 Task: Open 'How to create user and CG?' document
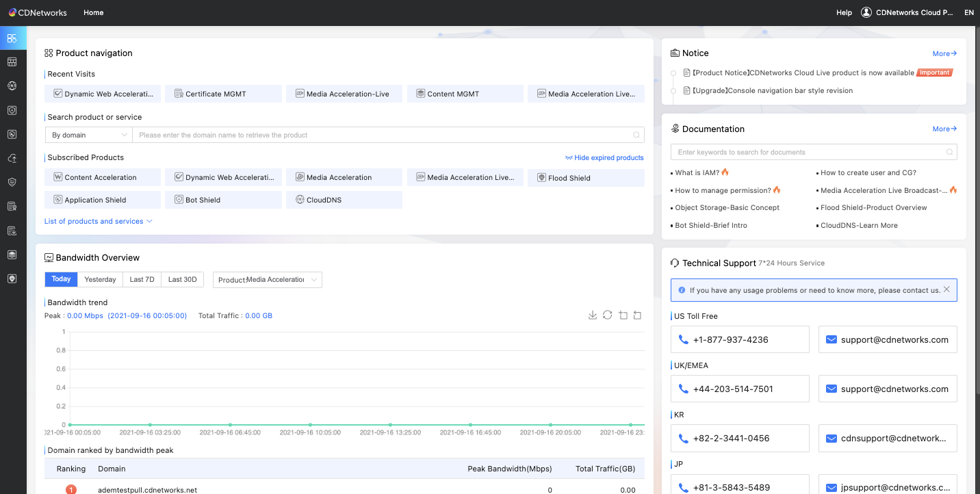pos(868,172)
